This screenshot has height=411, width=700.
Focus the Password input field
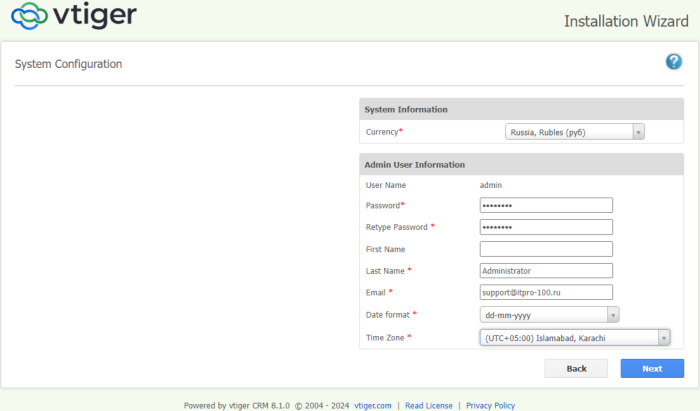coord(546,205)
